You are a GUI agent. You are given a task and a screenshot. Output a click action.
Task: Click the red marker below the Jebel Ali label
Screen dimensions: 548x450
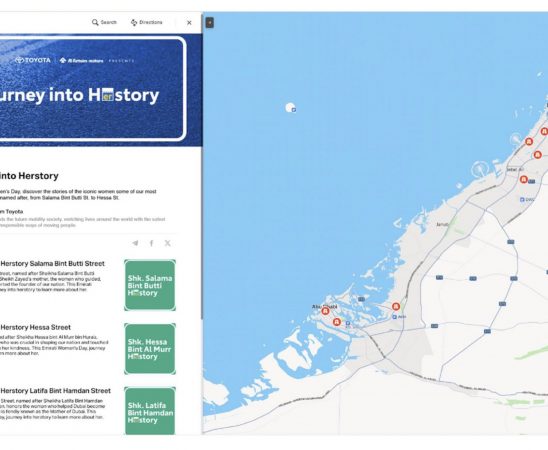click(524, 180)
